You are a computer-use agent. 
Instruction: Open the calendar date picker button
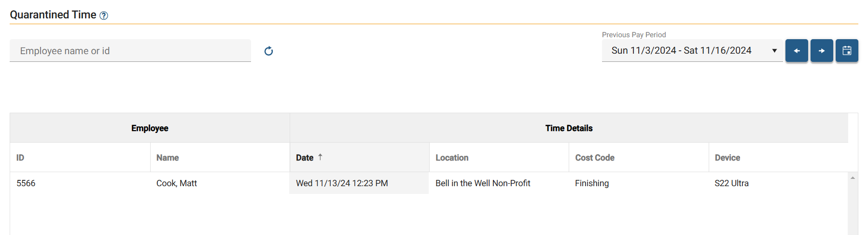click(847, 50)
